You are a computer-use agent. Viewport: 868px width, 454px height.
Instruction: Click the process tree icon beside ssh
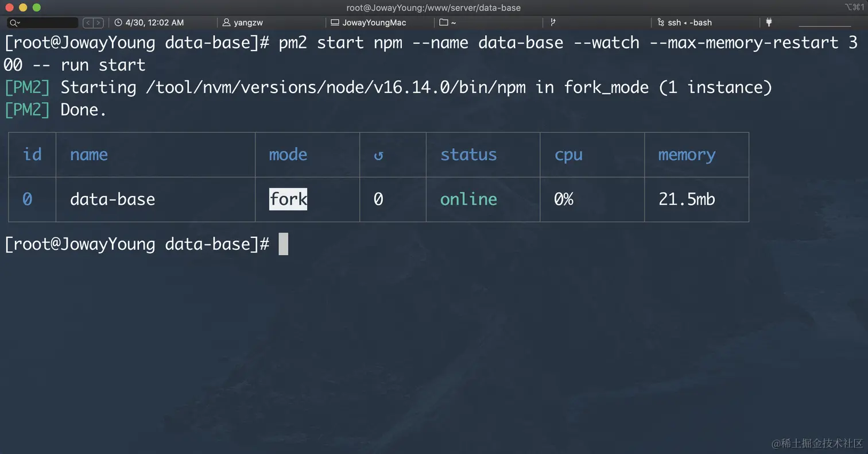tap(661, 22)
